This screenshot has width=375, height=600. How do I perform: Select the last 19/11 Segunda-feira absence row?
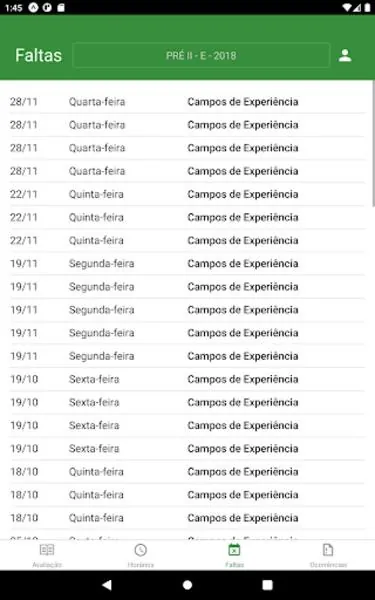coord(188,356)
